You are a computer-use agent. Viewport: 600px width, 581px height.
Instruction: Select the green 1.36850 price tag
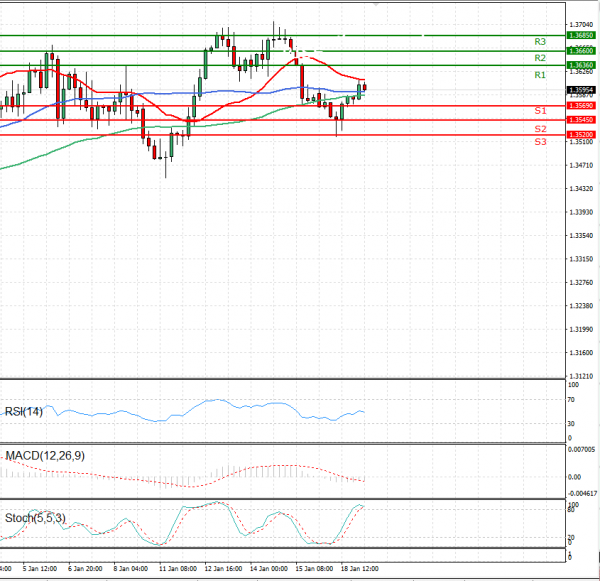(581, 36)
